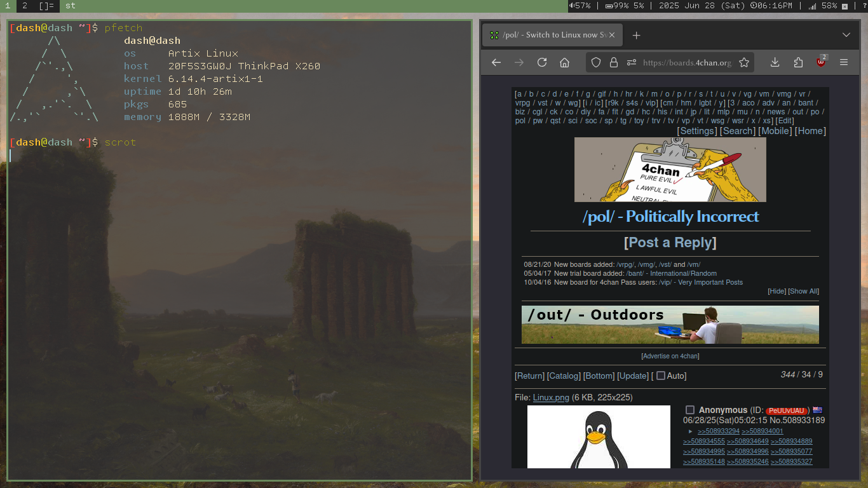The width and height of the screenshot is (868, 488).
Task: Click the st window title in the bar
Action: coord(70,6)
